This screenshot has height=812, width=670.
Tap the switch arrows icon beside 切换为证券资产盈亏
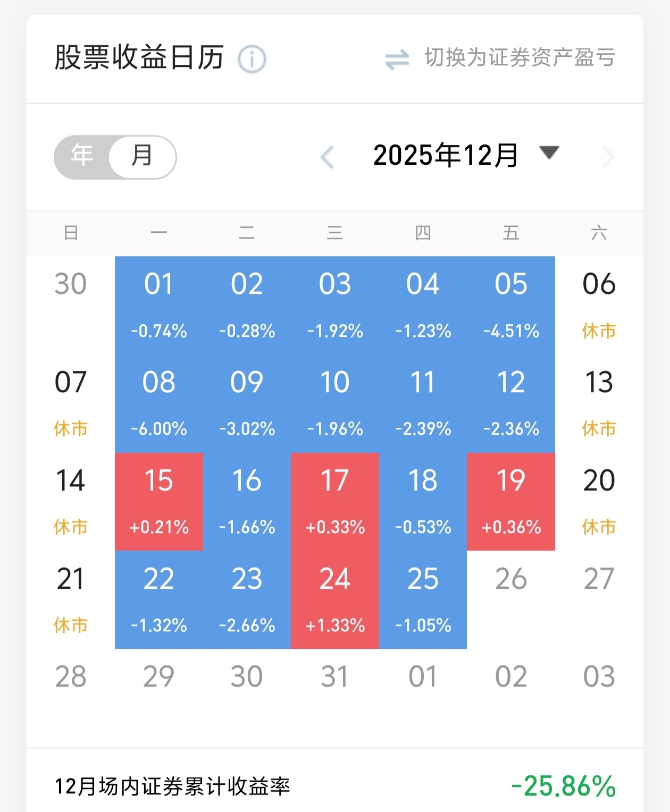(x=397, y=59)
